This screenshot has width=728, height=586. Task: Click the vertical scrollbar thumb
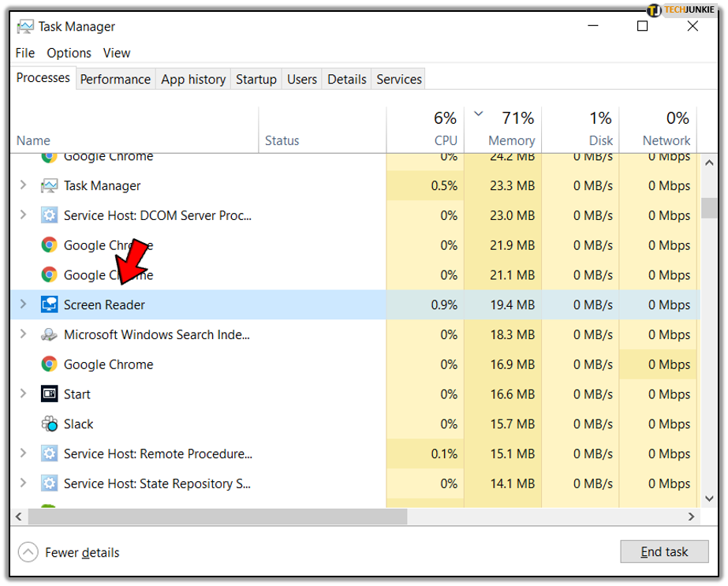pos(709,207)
